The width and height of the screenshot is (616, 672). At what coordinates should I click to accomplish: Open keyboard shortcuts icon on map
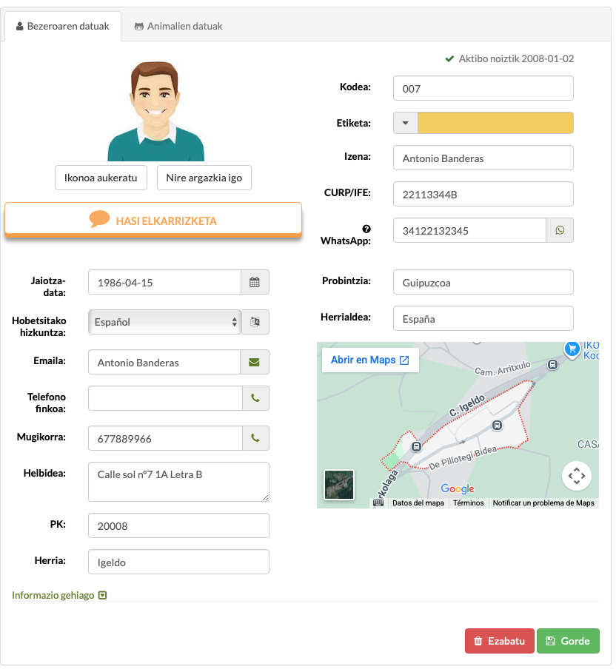(378, 503)
